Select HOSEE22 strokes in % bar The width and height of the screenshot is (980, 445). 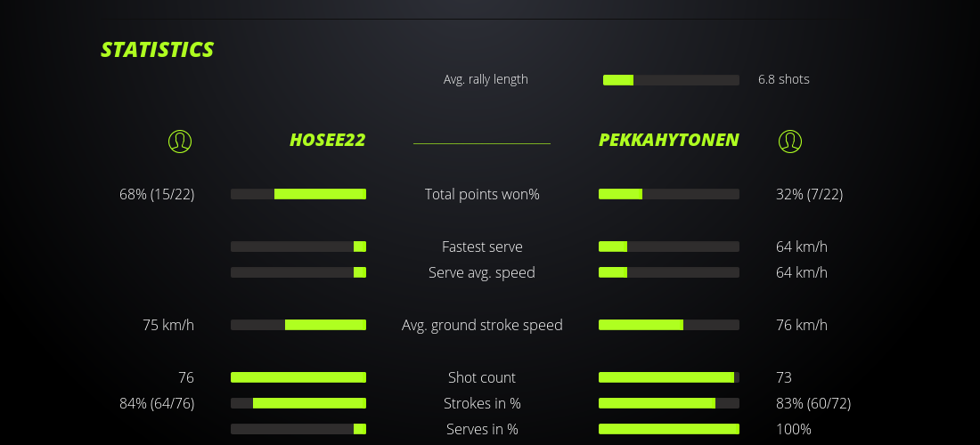298,403
